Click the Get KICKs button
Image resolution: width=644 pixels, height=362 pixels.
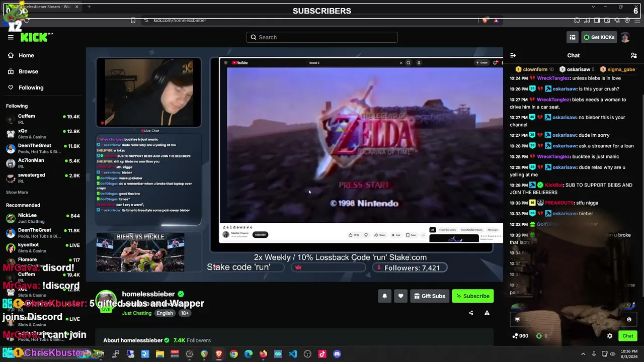coord(599,37)
